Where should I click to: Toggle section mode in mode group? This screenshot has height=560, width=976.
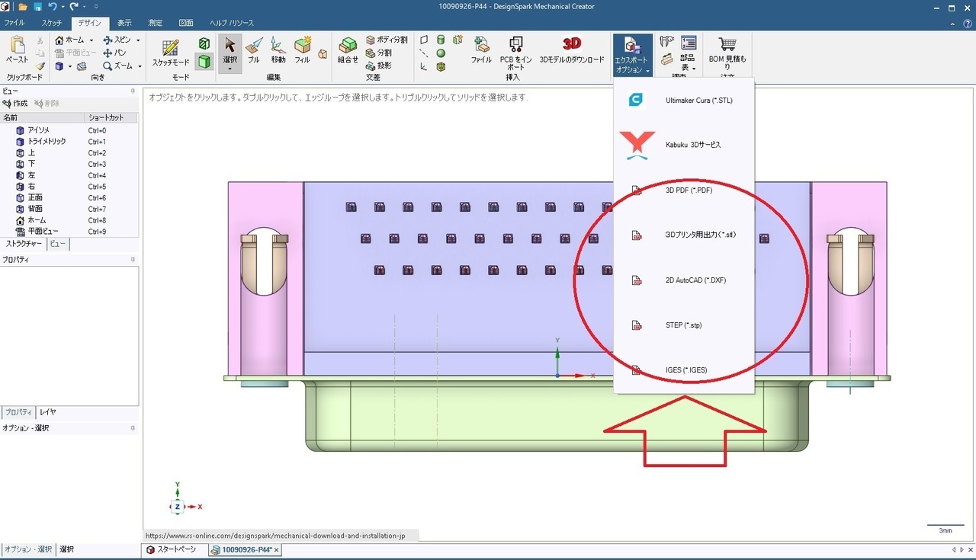coord(204,43)
